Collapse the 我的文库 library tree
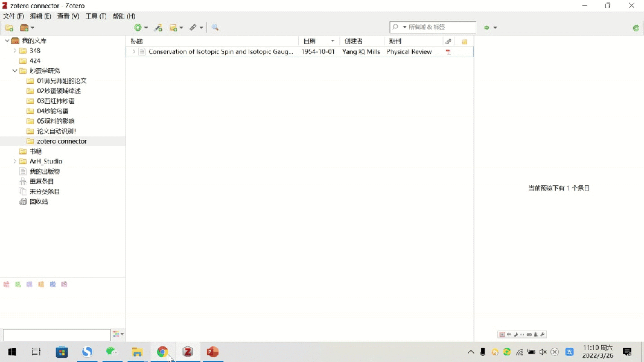644x362 pixels. 7,40
